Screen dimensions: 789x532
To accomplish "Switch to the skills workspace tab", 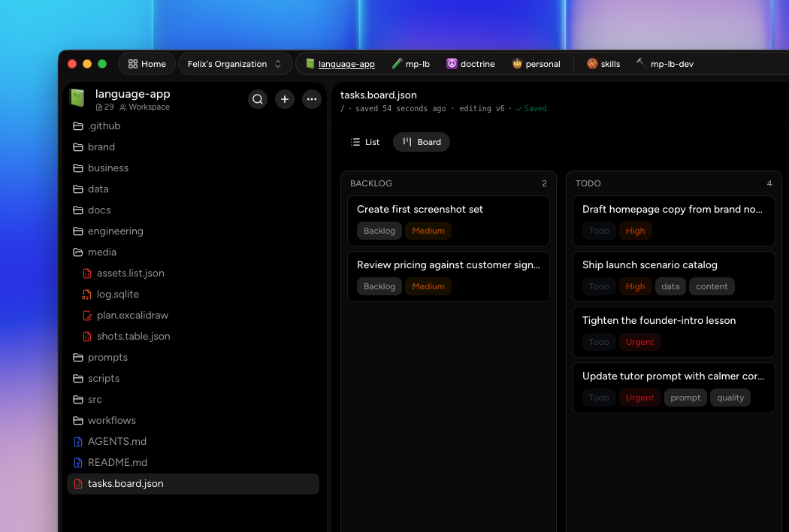I will pos(604,64).
